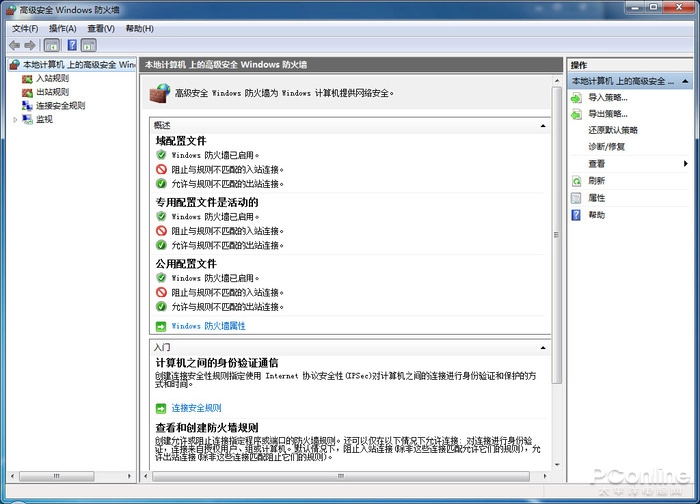Click 刷新 (Refresh) in the actions pane
700x504 pixels.
pyautogui.click(x=597, y=181)
